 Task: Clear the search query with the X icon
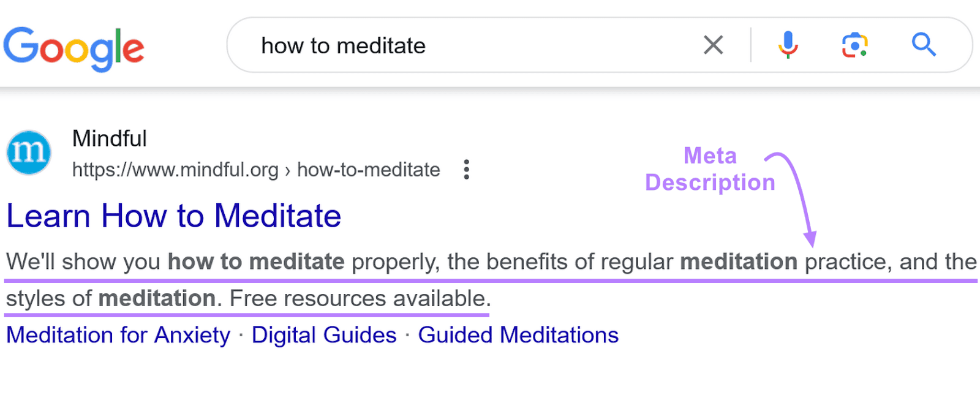pos(712,44)
